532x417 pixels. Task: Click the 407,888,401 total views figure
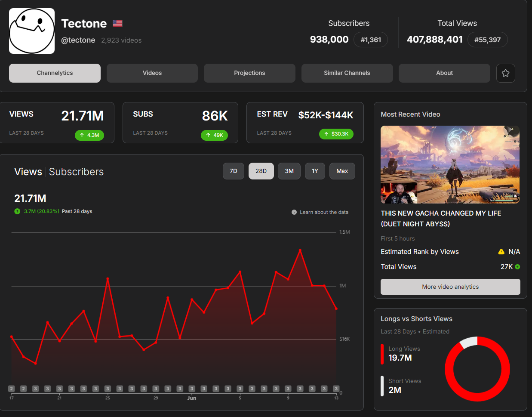(x=435, y=40)
